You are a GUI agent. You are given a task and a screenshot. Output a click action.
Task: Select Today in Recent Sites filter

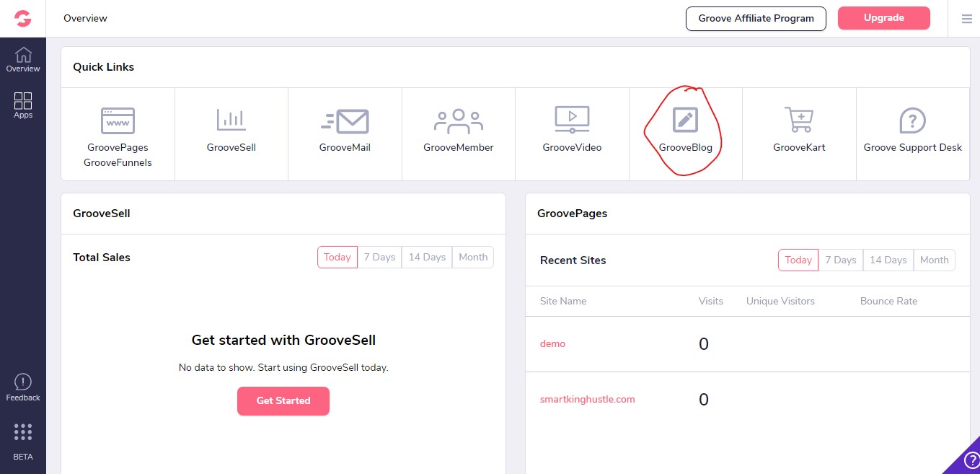tap(798, 260)
